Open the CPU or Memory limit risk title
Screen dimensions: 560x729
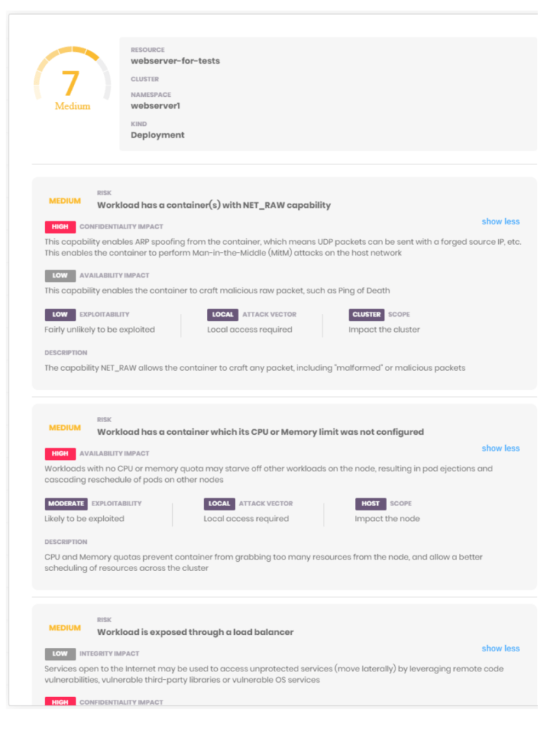point(260,432)
